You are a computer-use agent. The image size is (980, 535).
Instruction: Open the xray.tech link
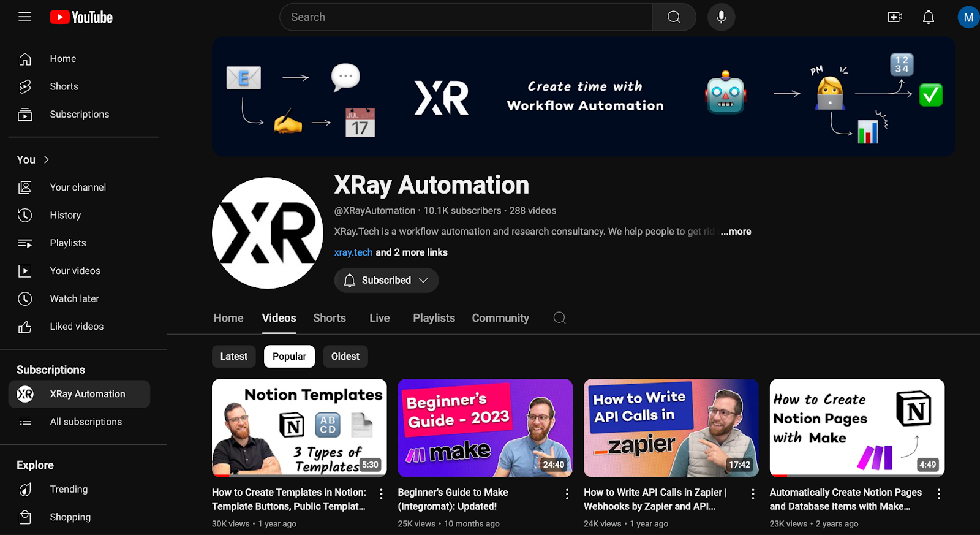353,252
